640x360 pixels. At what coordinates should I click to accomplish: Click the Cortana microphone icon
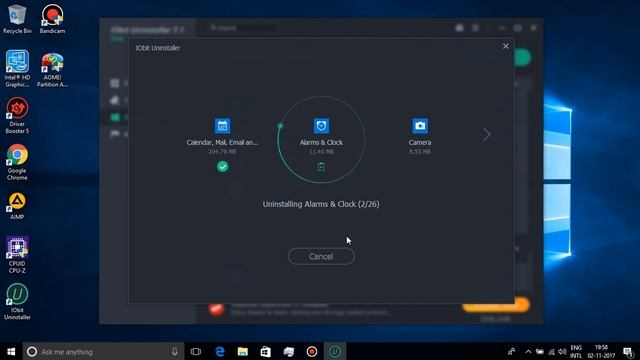tap(175, 351)
